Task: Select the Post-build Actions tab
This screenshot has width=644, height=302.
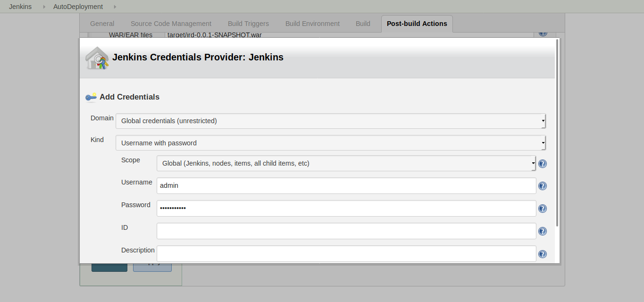Action: coord(417,24)
